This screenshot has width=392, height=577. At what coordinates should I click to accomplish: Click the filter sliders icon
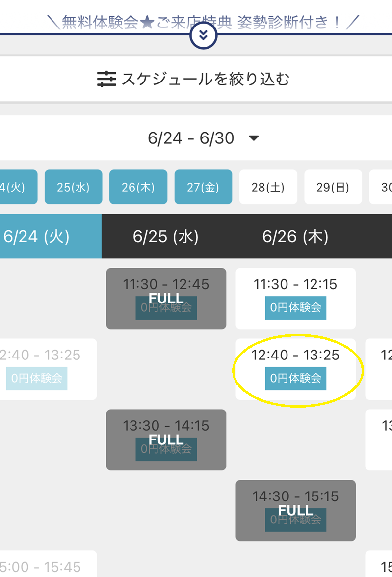tap(106, 79)
